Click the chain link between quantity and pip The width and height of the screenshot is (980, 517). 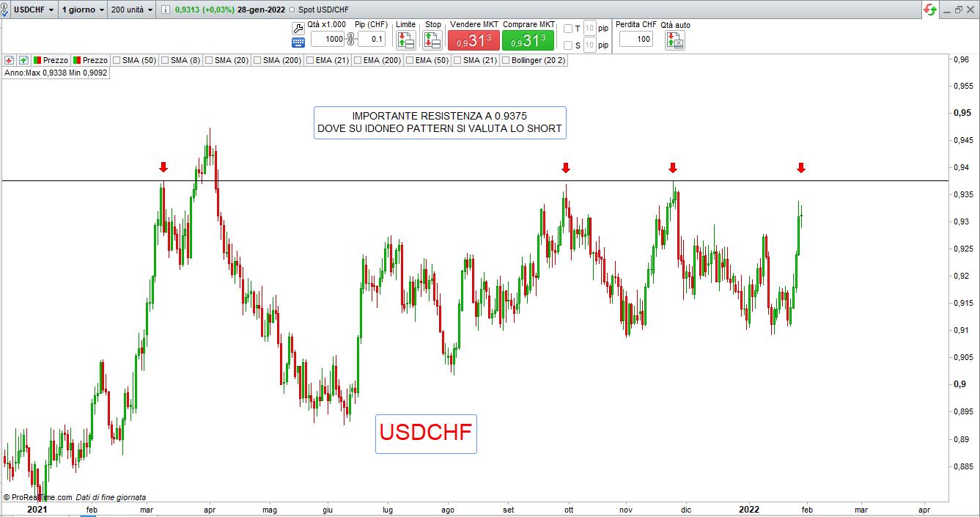[350, 39]
